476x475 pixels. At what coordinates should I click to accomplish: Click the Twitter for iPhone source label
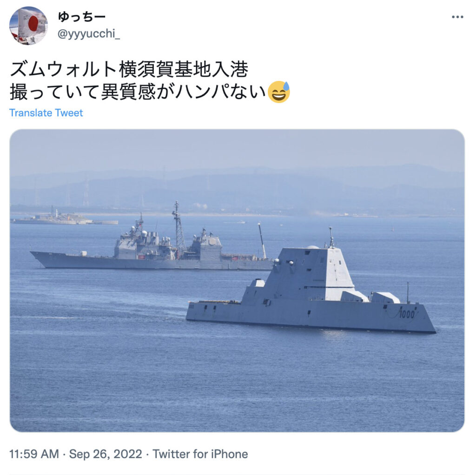(200, 455)
